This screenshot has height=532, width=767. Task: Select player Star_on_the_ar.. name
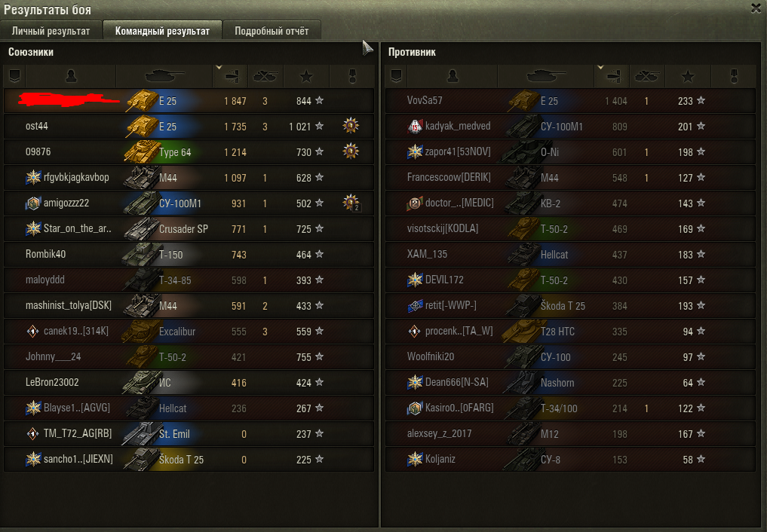coord(77,228)
